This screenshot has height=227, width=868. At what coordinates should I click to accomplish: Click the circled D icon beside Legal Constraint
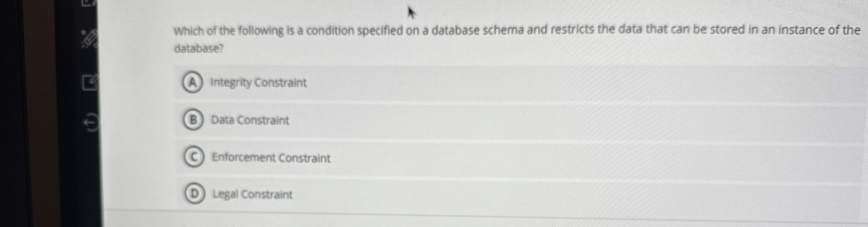click(x=194, y=194)
